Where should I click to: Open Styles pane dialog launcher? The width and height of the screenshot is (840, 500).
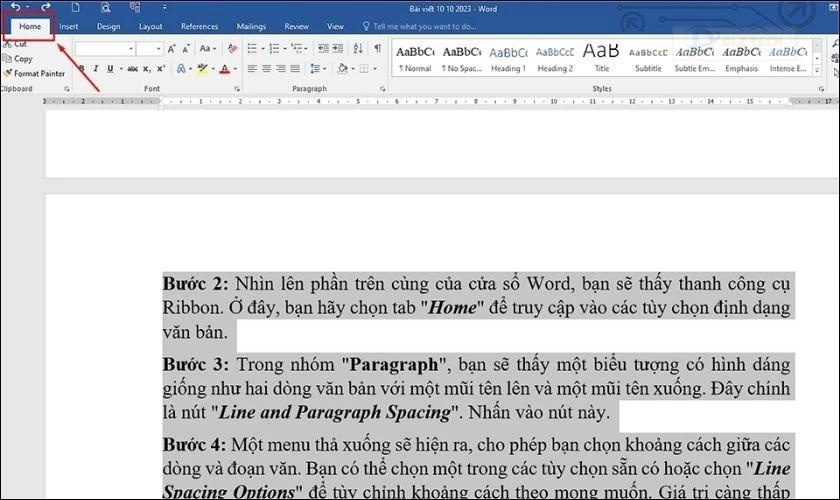(821, 89)
